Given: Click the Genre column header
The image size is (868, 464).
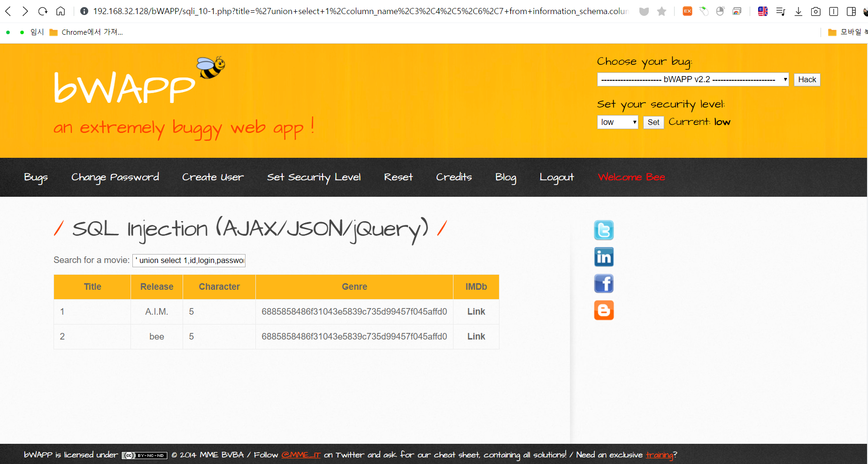Looking at the screenshot, I should pos(354,286).
